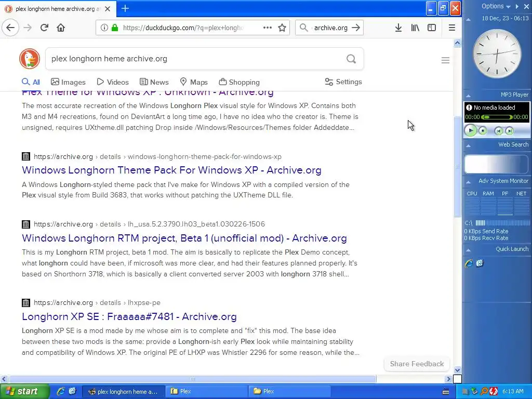Collapse the MP3 Player panel

468,96
